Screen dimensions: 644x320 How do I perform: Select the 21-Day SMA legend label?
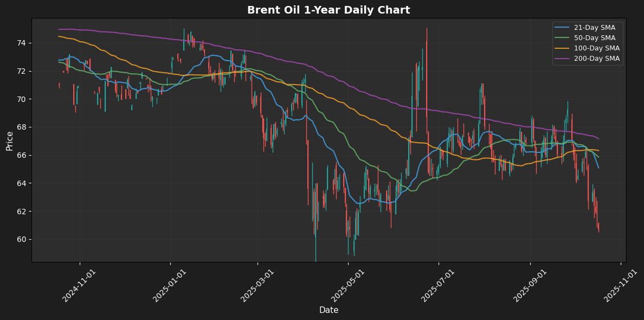coord(595,28)
